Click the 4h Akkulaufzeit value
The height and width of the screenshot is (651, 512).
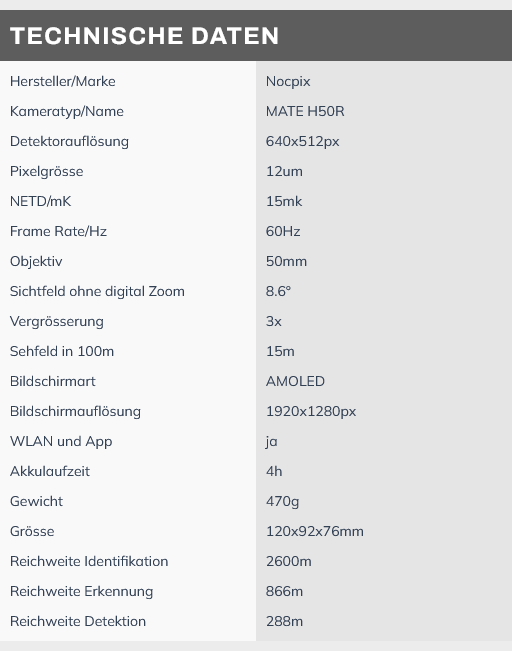pyautogui.click(x=274, y=471)
